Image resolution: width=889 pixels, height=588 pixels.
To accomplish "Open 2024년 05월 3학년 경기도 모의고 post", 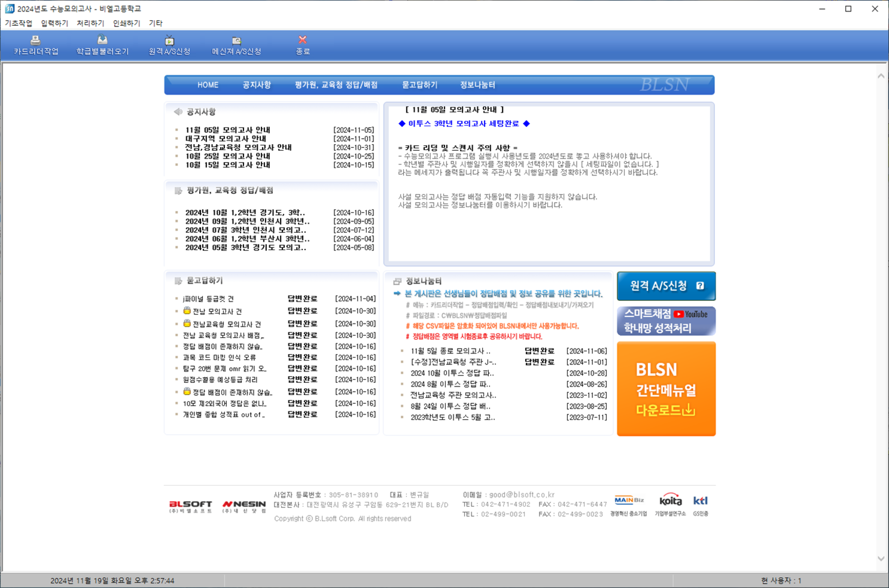I will click(x=246, y=247).
